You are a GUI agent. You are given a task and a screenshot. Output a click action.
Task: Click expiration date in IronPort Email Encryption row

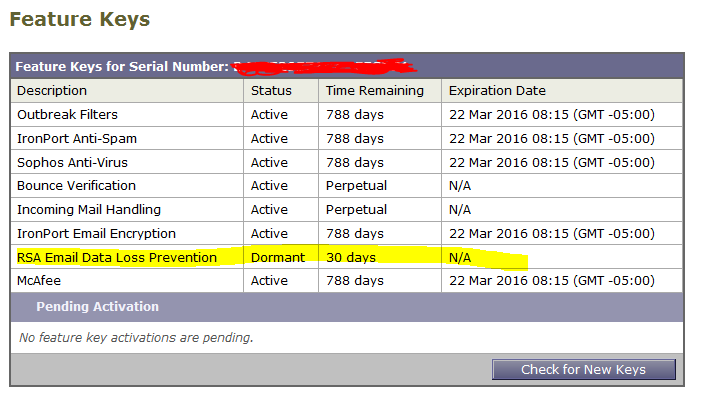click(552, 233)
